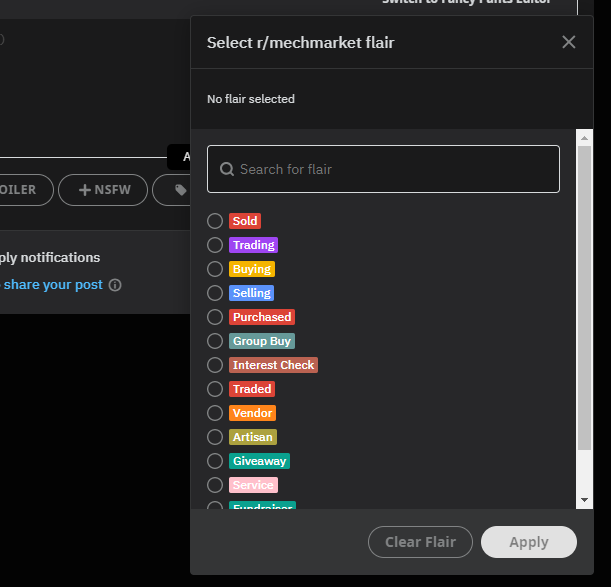Open the share your post link

click(53, 285)
